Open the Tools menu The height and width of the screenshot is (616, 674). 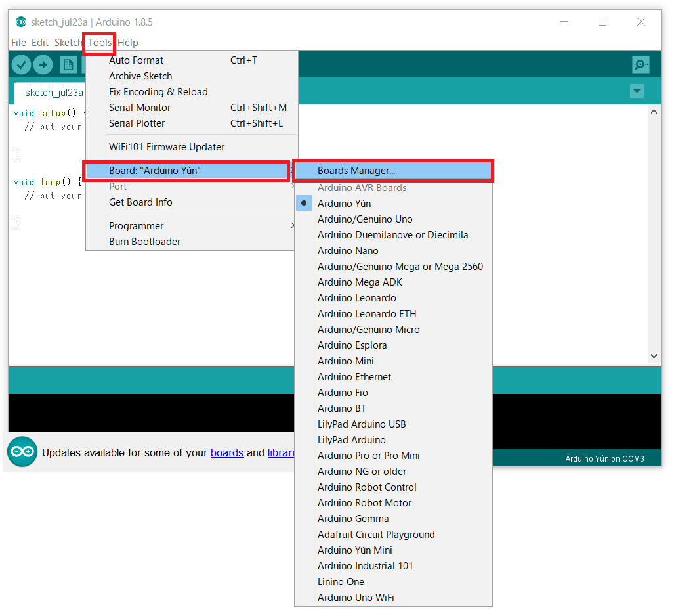(100, 43)
